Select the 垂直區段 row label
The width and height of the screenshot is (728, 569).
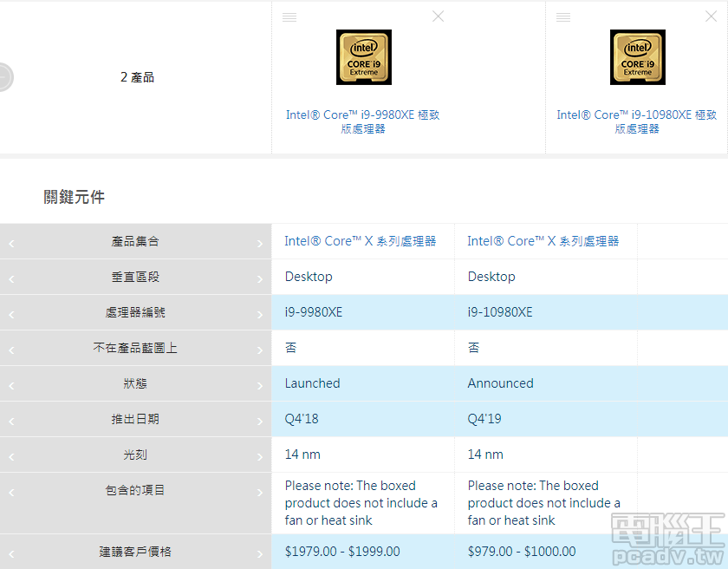135,277
